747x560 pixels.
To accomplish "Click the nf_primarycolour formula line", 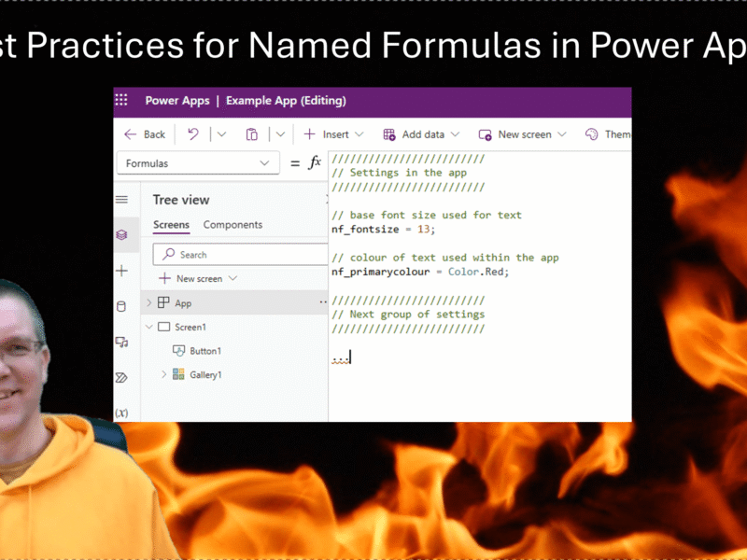I will click(x=420, y=272).
